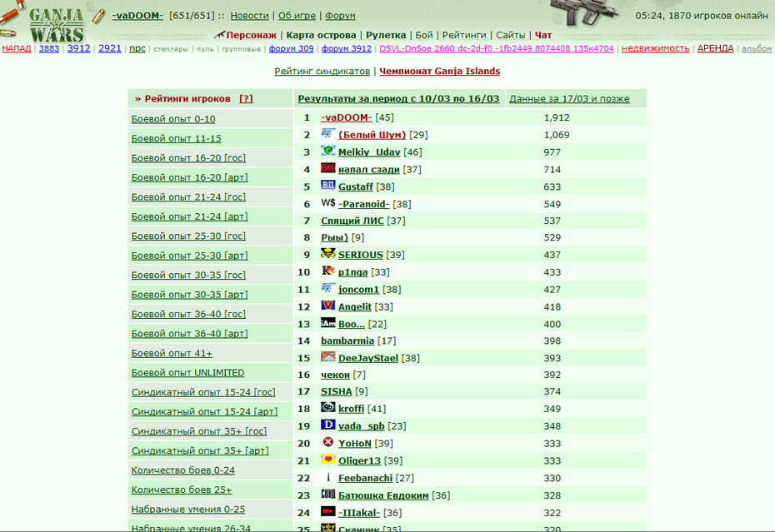Open the long pink D5VL-Dn5oe shortcut link
This screenshot has width=775, height=532.
pos(496,48)
